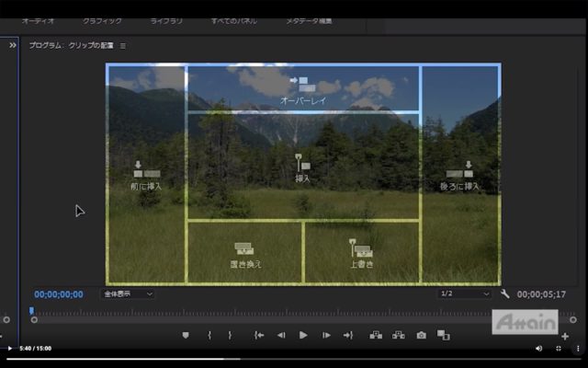Enter video player fullscreen mode
This screenshot has height=368, width=588.
[559, 349]
